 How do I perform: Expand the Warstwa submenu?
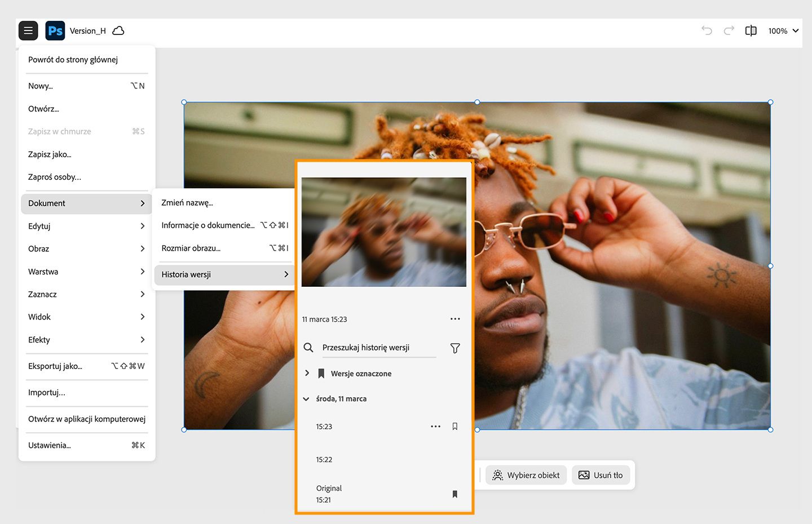[87, 272]
